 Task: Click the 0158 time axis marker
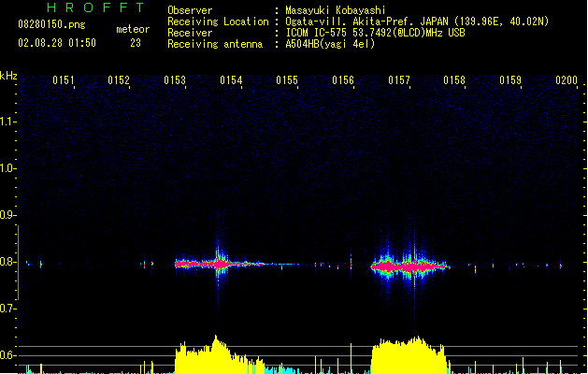pyautogui.click(x=454, y=80)
